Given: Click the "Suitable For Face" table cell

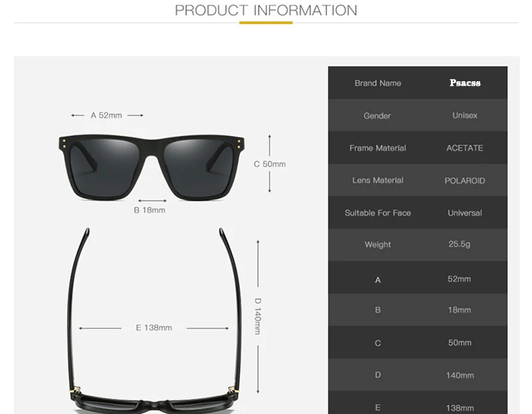Looking at the screenshot, I should pyautogui.click(x=378, y=213).
